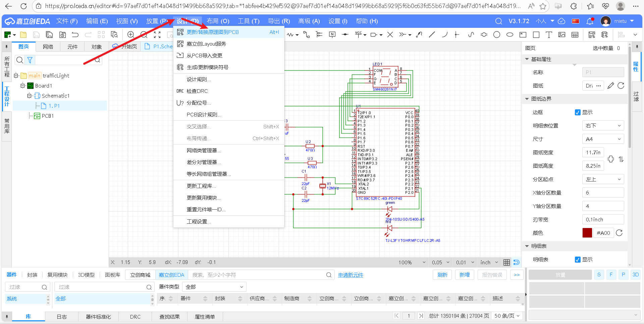Open the 50 条/页 page size dropdown
This screenshot has height=324, width=644.
[507, 316]
